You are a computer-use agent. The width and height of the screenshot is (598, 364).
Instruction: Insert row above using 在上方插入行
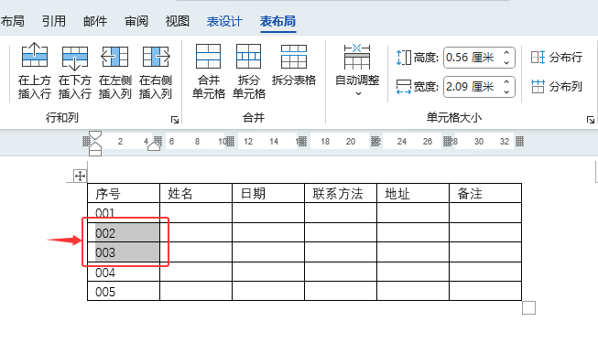click(34, 70)
